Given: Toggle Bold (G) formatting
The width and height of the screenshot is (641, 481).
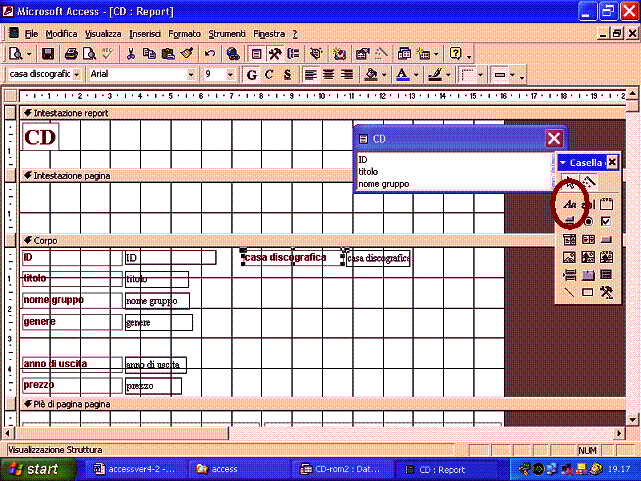Looking at the screenshot, I should click(252, 75).
